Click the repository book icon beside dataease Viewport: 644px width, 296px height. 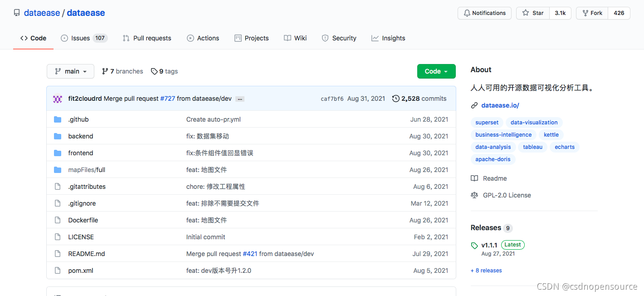[x=17, y=13]
